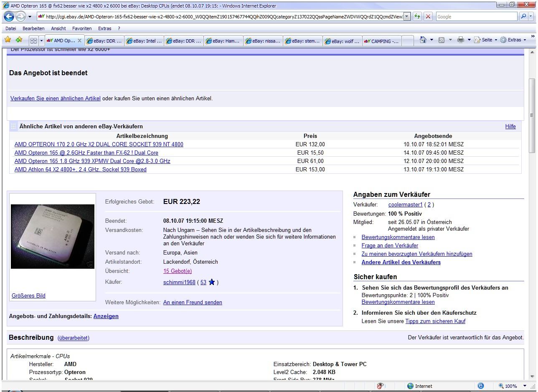The image size is (538, 392).
Task: Click the überarbeitet link beside Beschreibung
Action: 74,338
